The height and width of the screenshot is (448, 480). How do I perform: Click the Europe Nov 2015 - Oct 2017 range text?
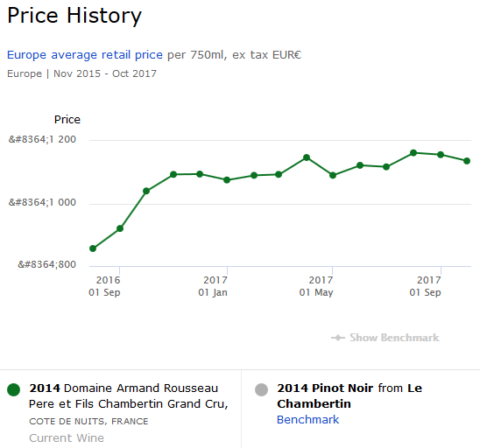point(81,73)
